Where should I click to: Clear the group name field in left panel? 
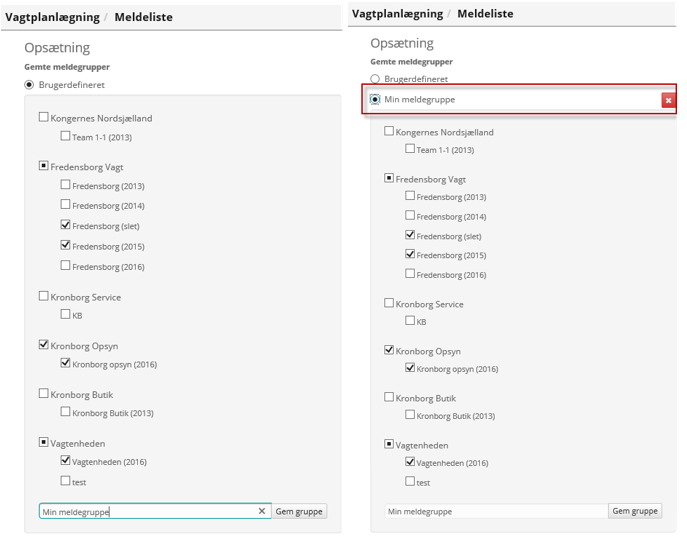262,511
